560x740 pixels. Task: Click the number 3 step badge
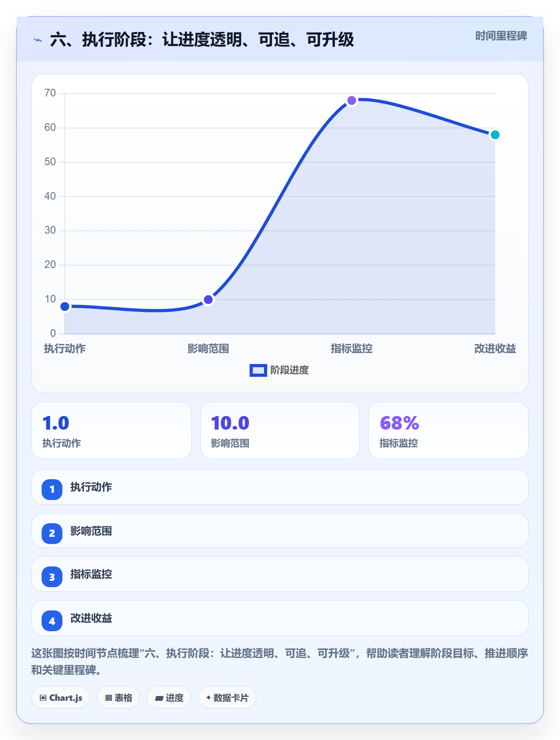pos(52,577)
